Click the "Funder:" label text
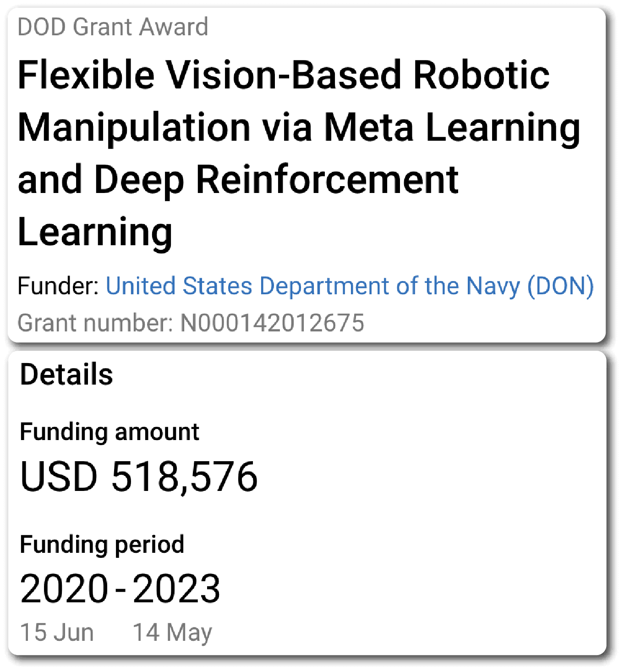Image resolution: width=624 pixels, height=672 pixels. tap(58, 286)
